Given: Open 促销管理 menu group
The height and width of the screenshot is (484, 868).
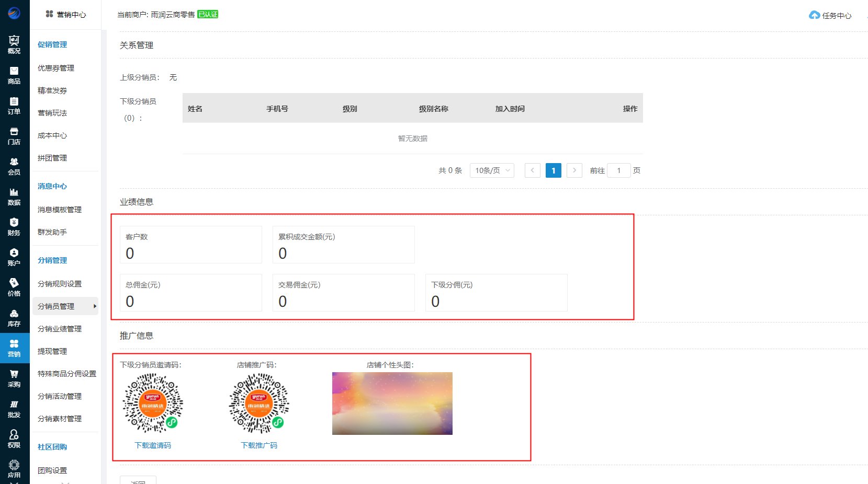Looking at the screenshot, I should coord(52,44).
